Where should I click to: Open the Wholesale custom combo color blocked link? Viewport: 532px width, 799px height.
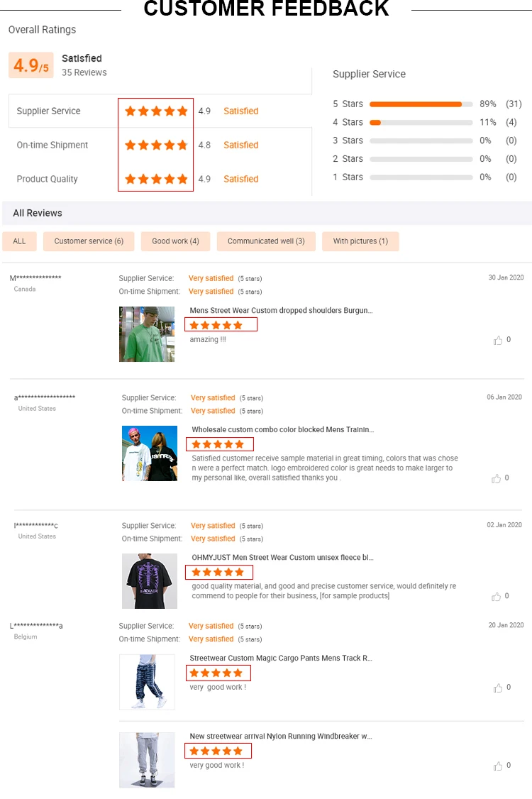[282, 430]
